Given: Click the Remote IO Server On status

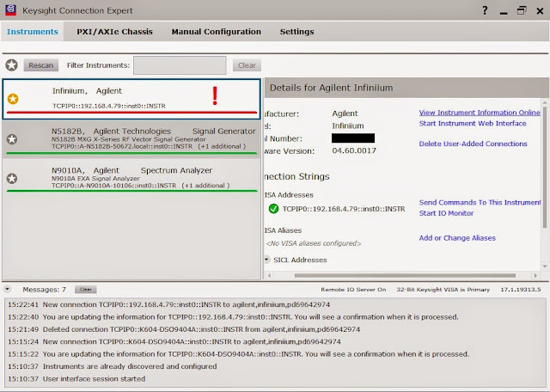Looking at the screenshot, I should click(353, 290).
